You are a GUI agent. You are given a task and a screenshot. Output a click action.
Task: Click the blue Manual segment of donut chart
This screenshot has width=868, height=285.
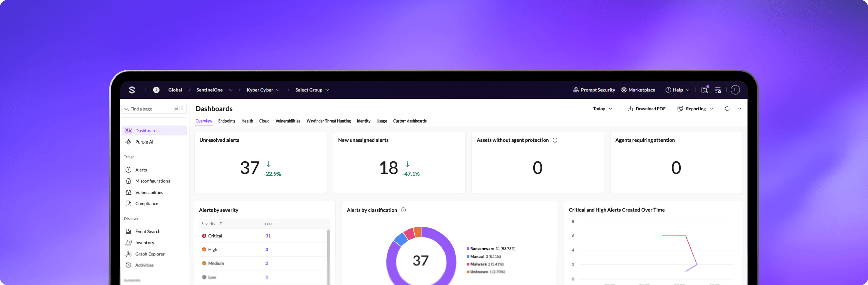click(x=401, y=239)
